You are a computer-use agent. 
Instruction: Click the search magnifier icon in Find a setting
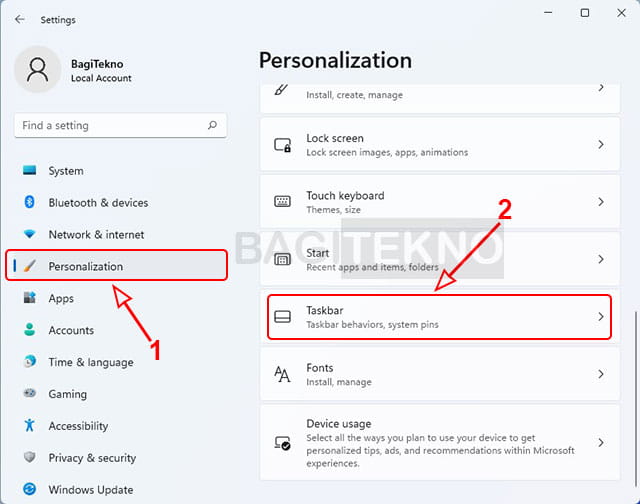pos(212,125)
